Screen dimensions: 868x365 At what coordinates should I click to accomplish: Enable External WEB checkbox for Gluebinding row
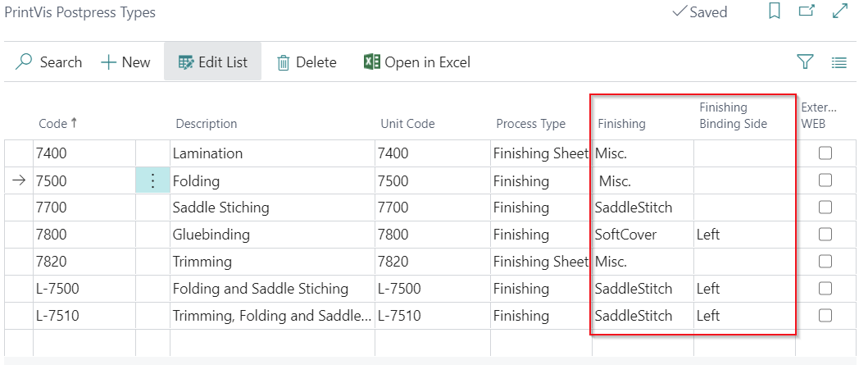[825, 235]
